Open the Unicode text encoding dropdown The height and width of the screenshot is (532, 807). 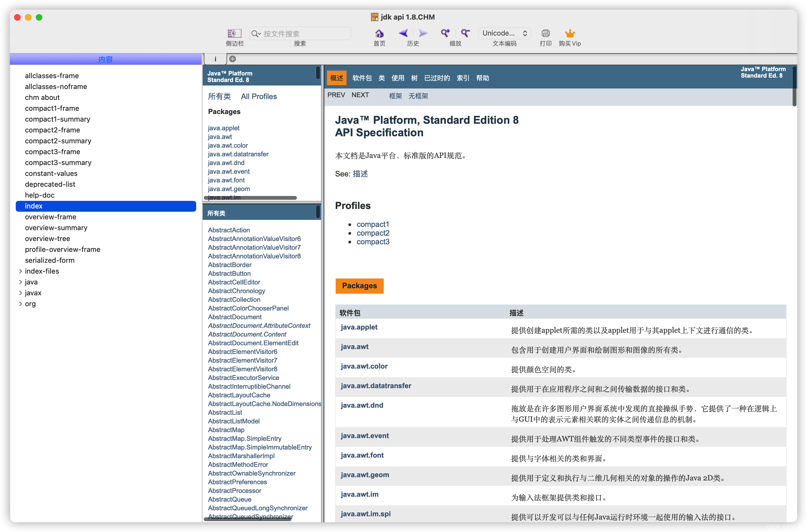(x=504, y=33)
